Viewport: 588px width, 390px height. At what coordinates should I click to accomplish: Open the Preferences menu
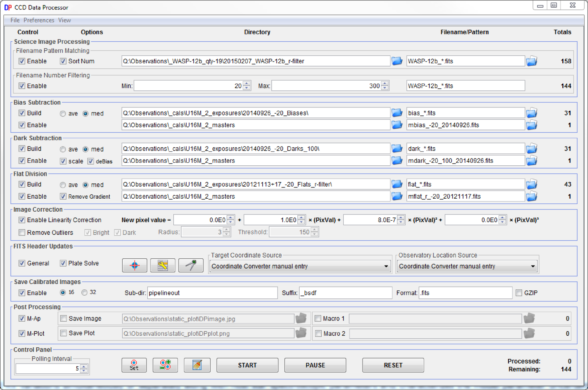(x=39, y=20)
